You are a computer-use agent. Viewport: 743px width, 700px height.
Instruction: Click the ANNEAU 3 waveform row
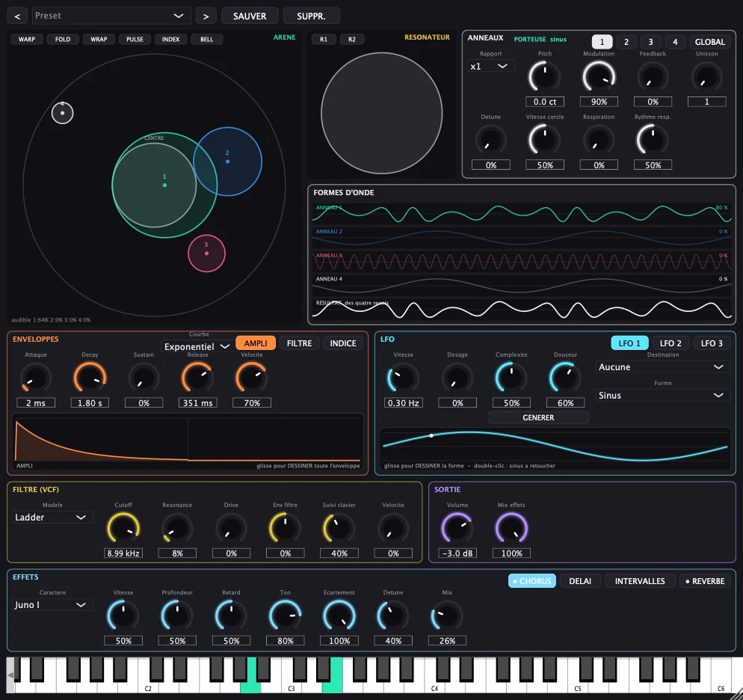click(522, 261)
